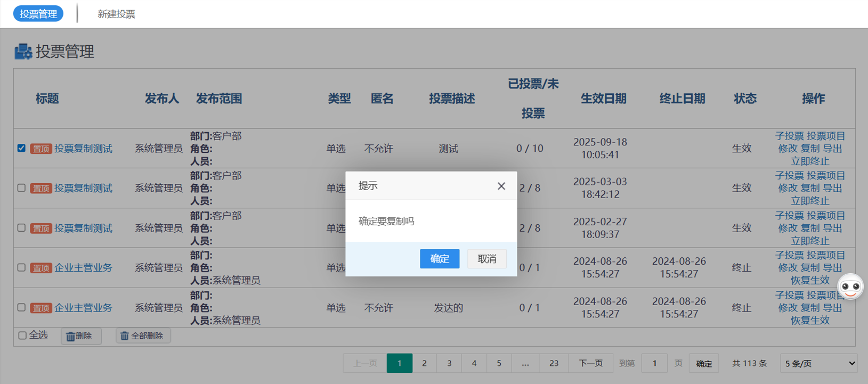Jump to page 23 in pagination
The width and height of the screenshot is (868, 384).
(x=554, y=363)
